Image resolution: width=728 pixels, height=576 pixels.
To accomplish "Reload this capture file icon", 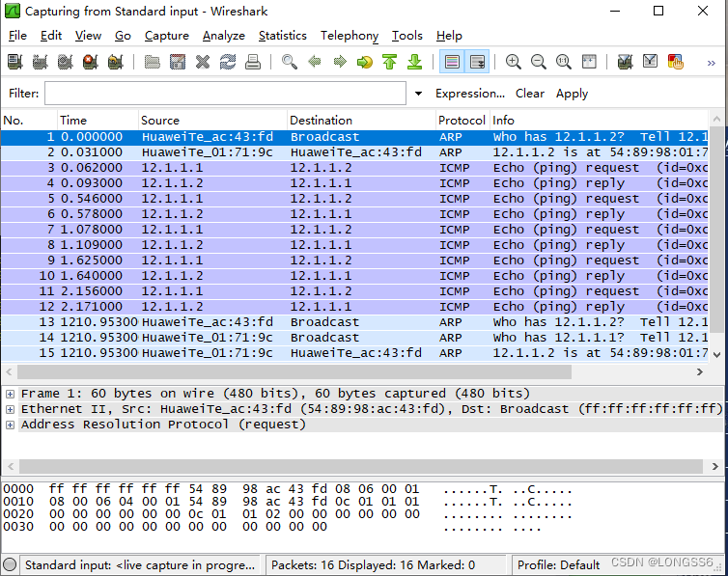I will [228, 62].
